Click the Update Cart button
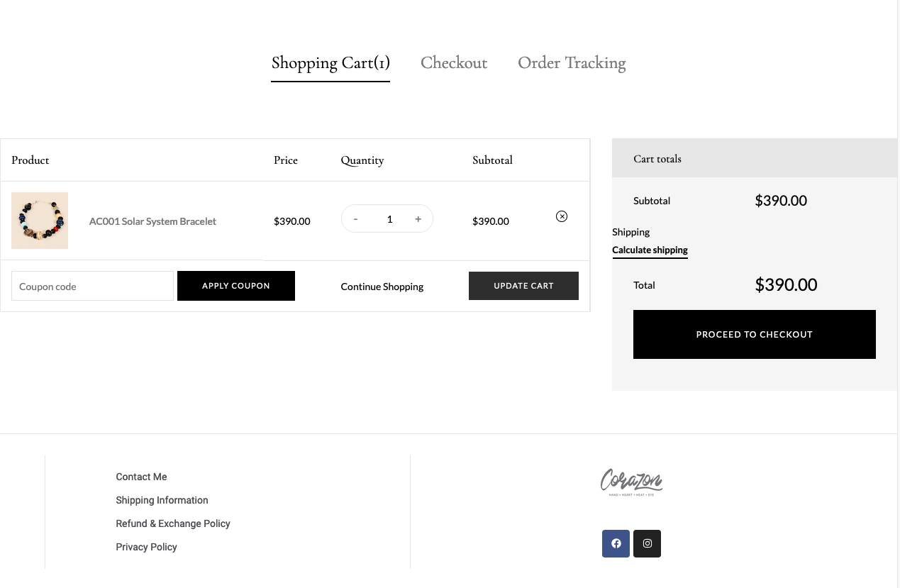 click(x=523, y=286)
